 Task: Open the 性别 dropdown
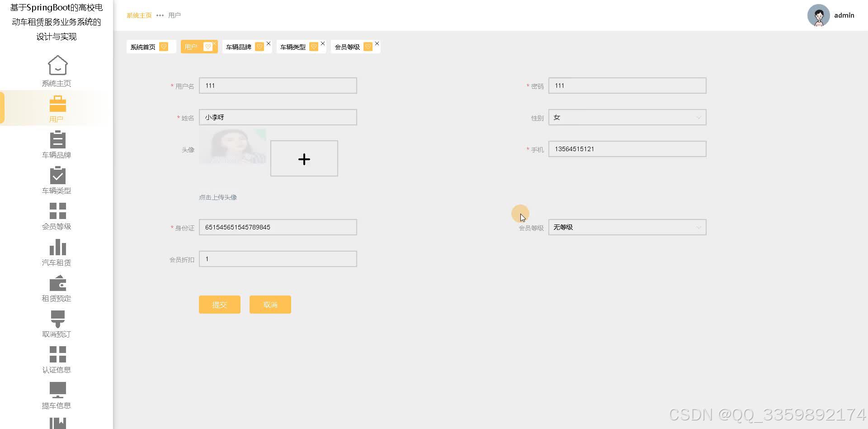point(627,117)
